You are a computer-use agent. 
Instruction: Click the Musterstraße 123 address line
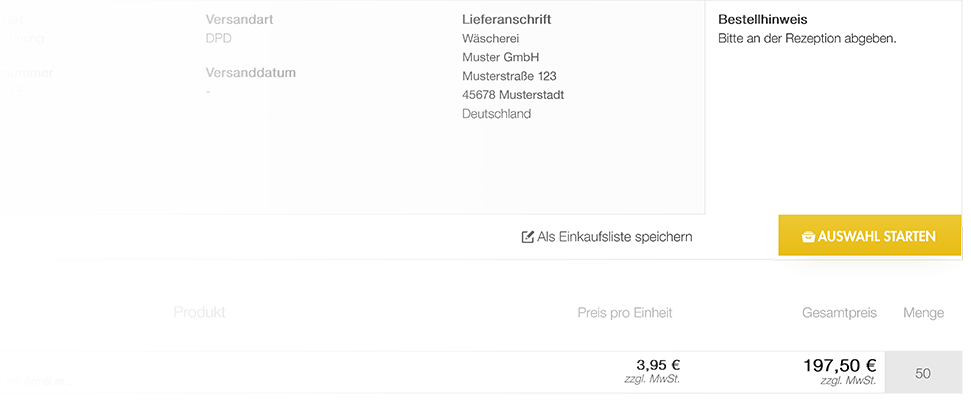(509, 76)
